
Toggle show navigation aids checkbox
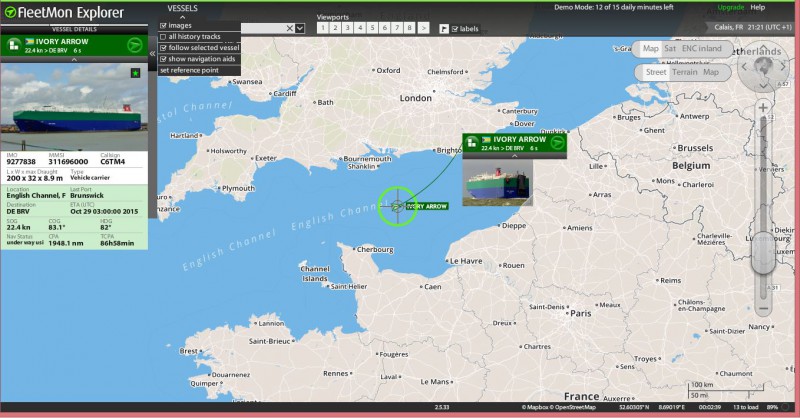click(x=163, y=59)
